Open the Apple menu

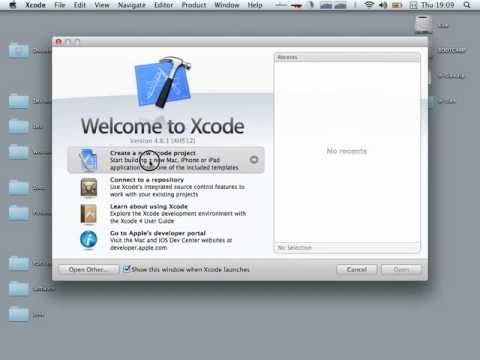click(12, 5)
